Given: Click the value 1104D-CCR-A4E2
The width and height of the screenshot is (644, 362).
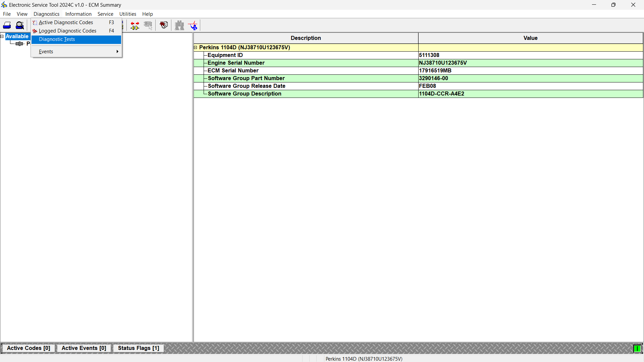Looking at the screenshot, I should [x=441, y=94].
